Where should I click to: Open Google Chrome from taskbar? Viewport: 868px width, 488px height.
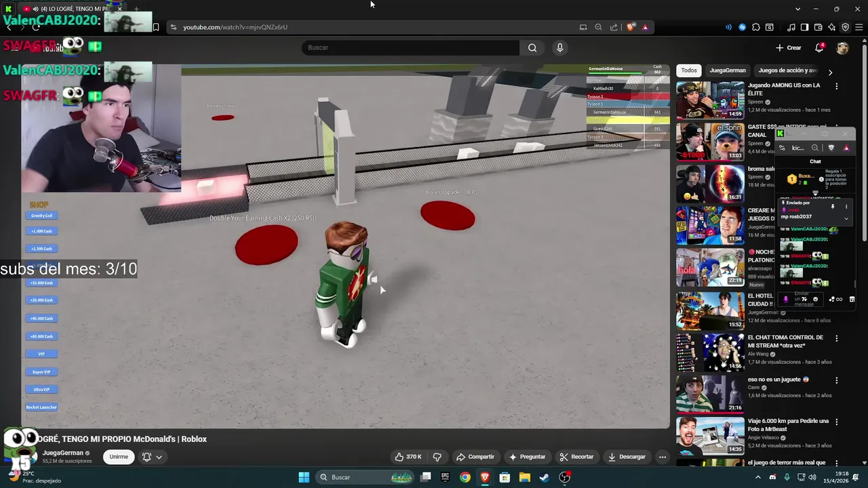pyautogui.click(x=465, y=477)
